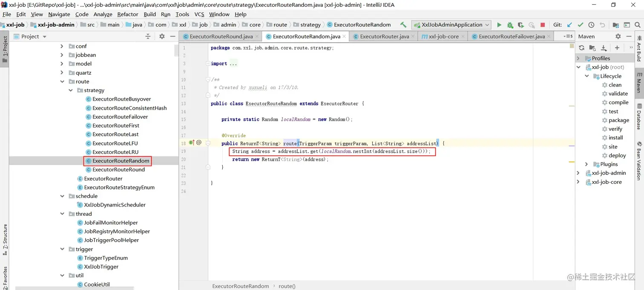This screenshot has width=644, height=290.
Task: Click the override gutter icon on line 18
Action: pyautogui.click(x=192, y=142)
